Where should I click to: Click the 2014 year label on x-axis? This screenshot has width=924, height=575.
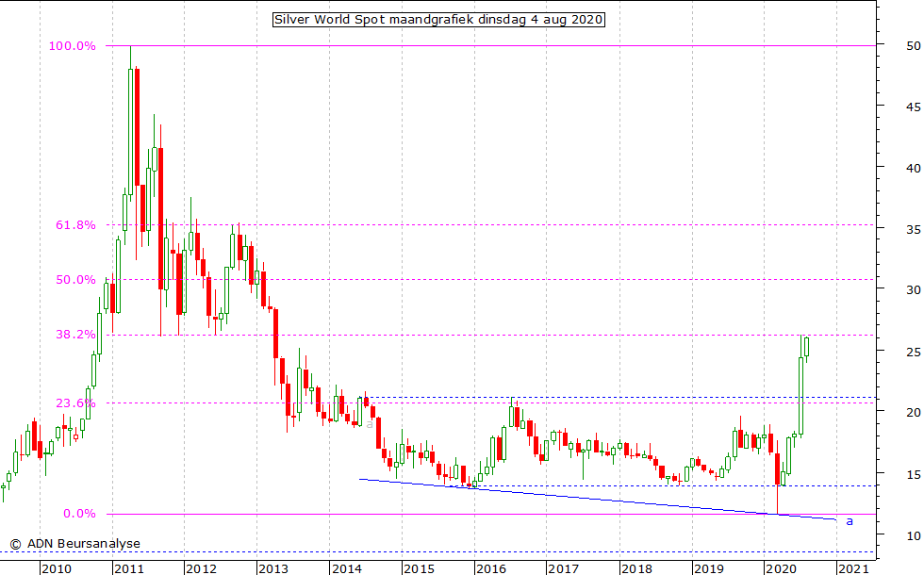pos(347,568)
